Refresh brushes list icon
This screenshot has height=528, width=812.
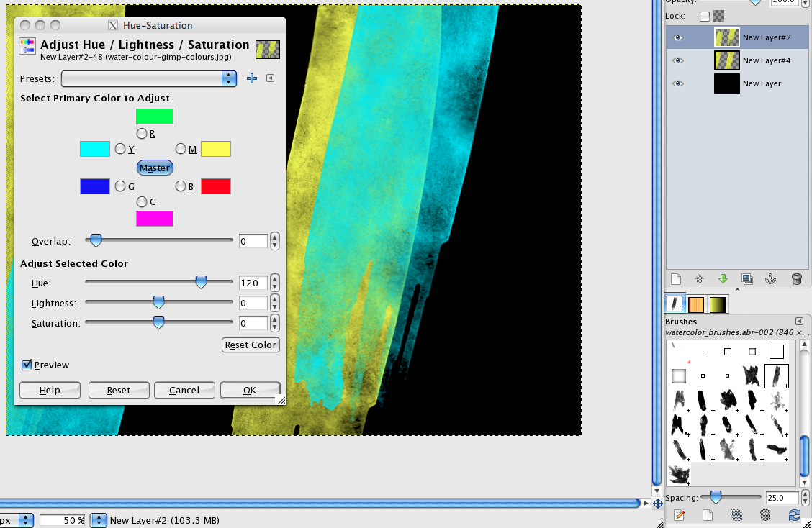795,515
